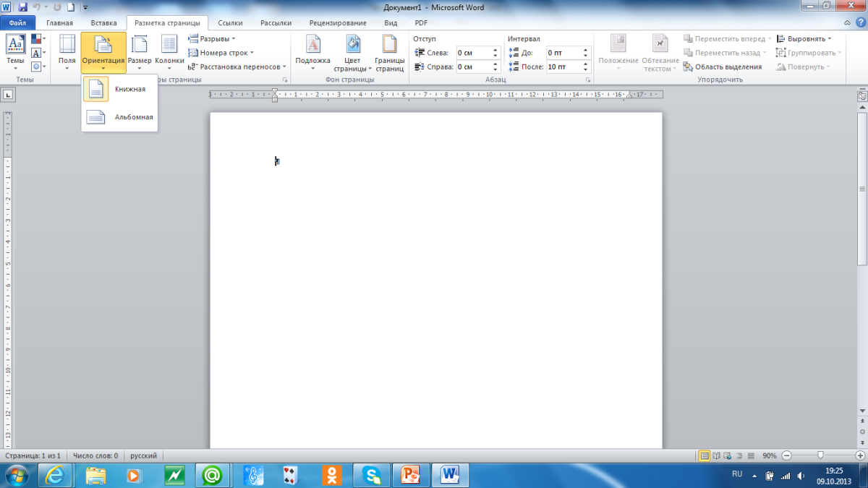The image size is (868, 488).
Task: Open theme colors icon
Action: pos(38,39)
